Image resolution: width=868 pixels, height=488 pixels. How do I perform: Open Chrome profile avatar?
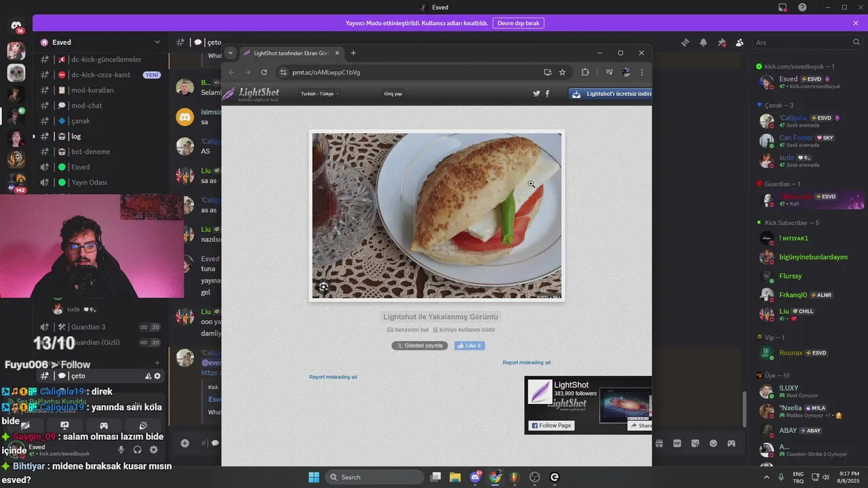click(626, 72)
